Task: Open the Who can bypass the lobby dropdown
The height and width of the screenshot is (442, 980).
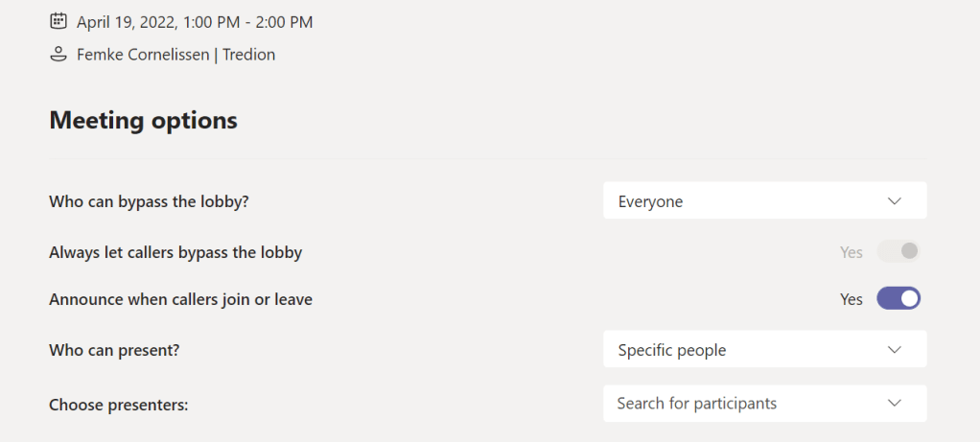Action: point(764,201)
